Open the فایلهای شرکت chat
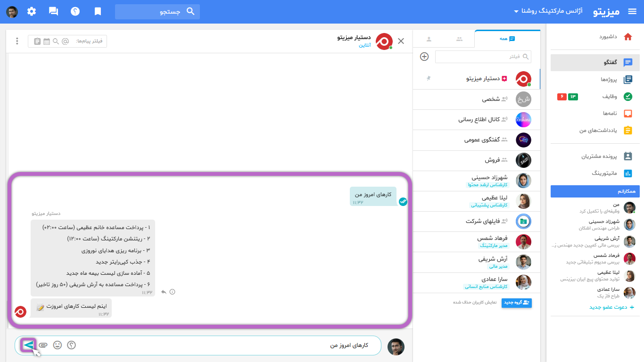This screenshot has width=644, height=362. point(476,221)
